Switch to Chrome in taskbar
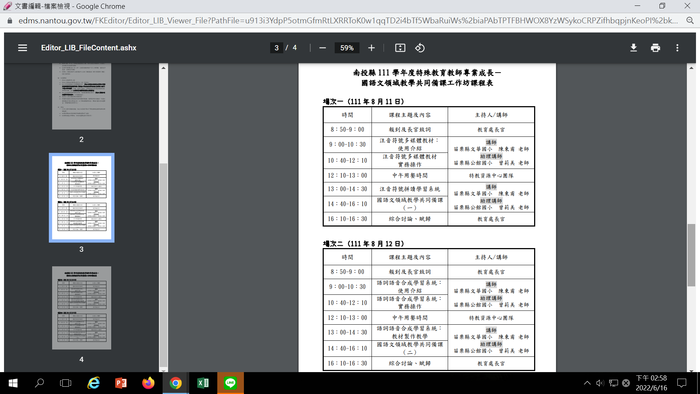 click(x=175, y=383)
